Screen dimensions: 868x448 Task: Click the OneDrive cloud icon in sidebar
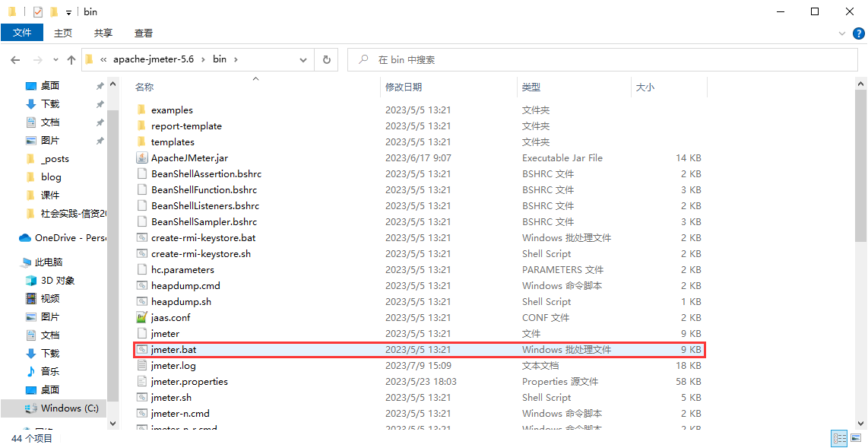[24, 238]
